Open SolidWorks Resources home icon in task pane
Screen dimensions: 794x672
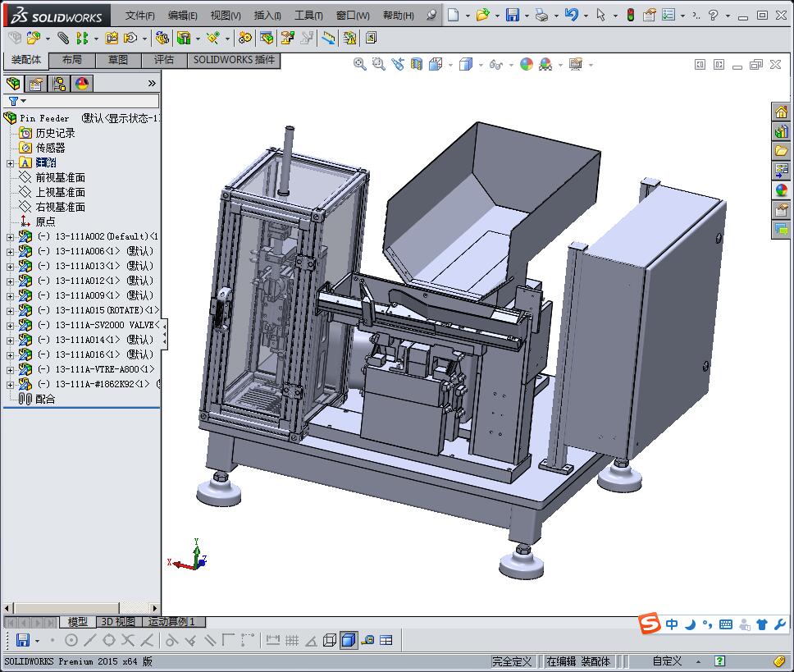click(782, 112)
